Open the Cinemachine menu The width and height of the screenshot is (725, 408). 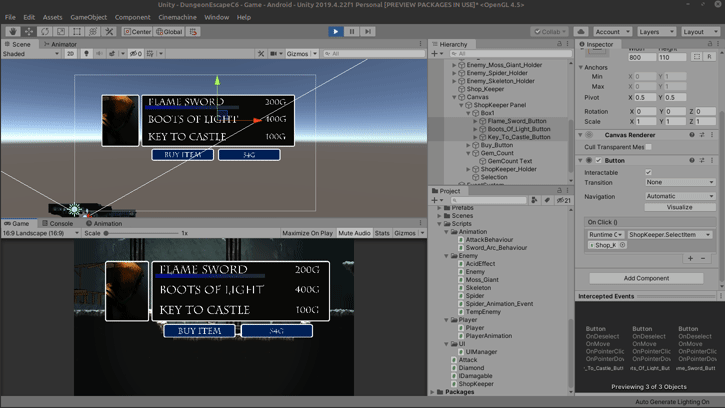(177, 17)
